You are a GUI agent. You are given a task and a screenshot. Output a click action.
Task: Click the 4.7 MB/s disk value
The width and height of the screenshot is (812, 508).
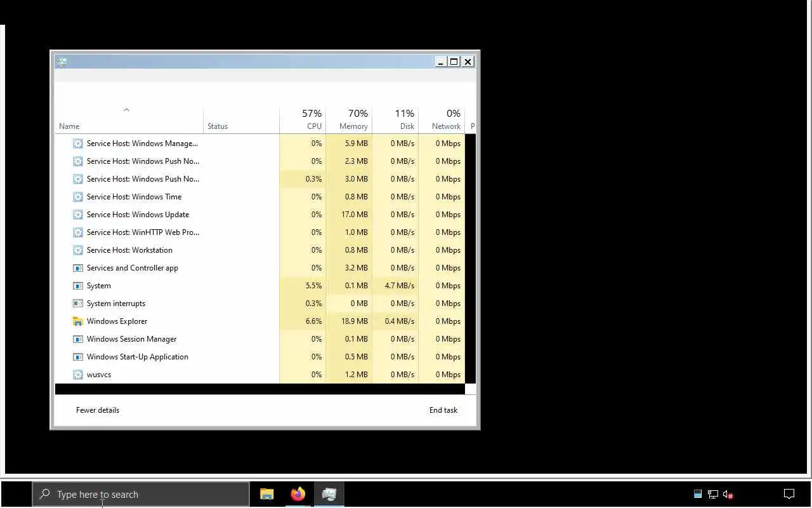click(x=400, y=286)
